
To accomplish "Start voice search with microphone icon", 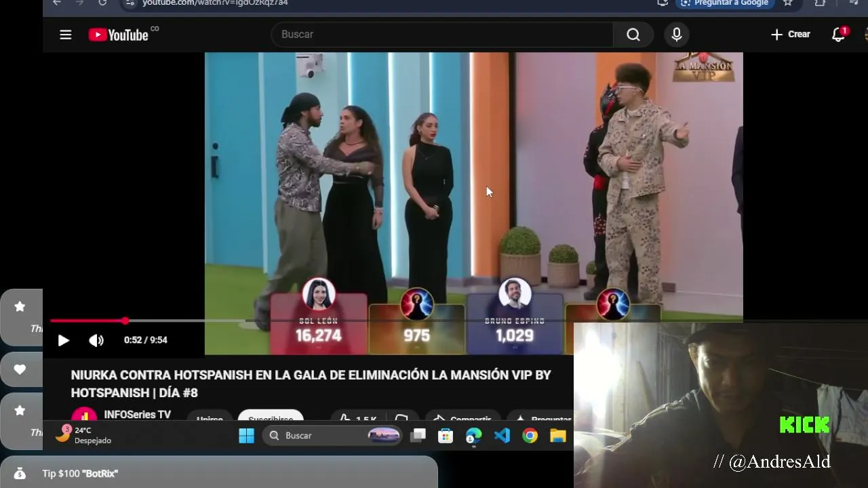I will point(677,35).
